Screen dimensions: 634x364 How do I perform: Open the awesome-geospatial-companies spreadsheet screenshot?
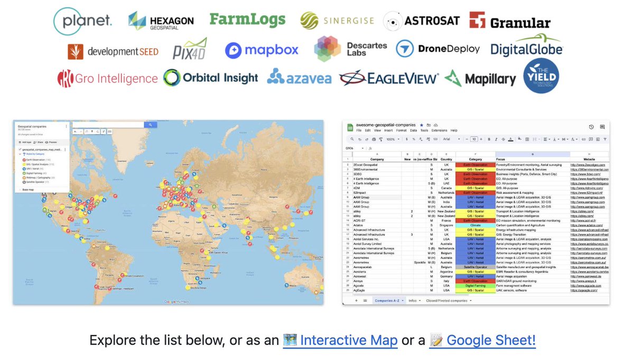[x=477, y=212]
